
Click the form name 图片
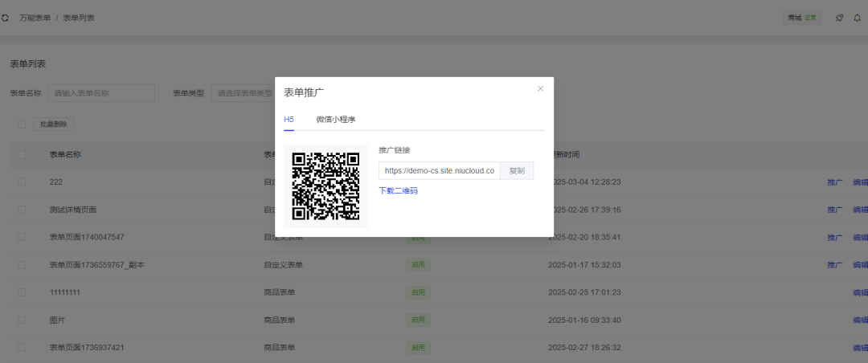[57, 320]
